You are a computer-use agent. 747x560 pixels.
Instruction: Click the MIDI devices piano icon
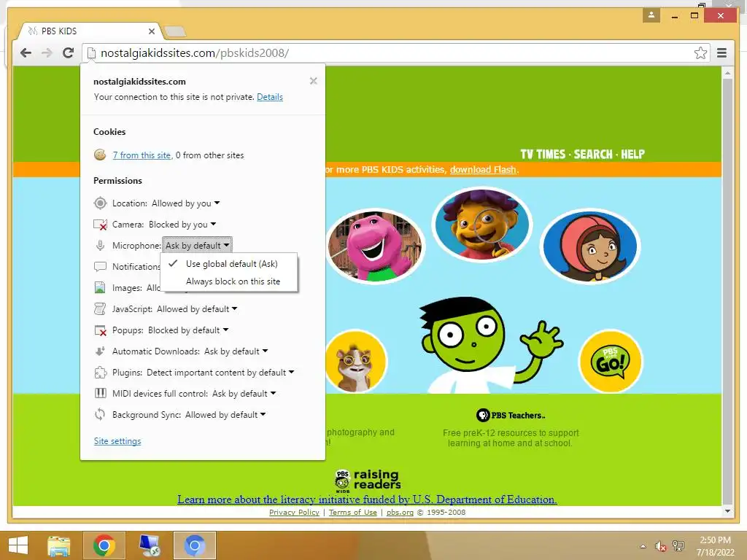(x=100, y=393)
